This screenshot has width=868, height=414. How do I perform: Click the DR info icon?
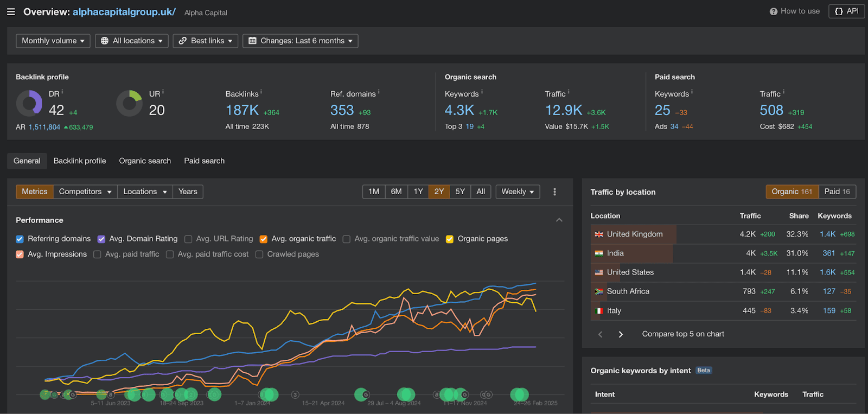coord(62,92)
